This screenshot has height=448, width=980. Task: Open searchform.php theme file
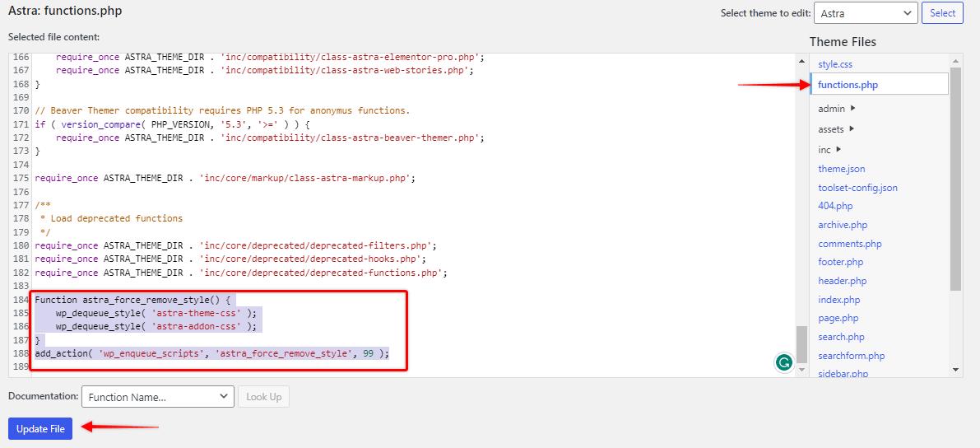point(852,356)
